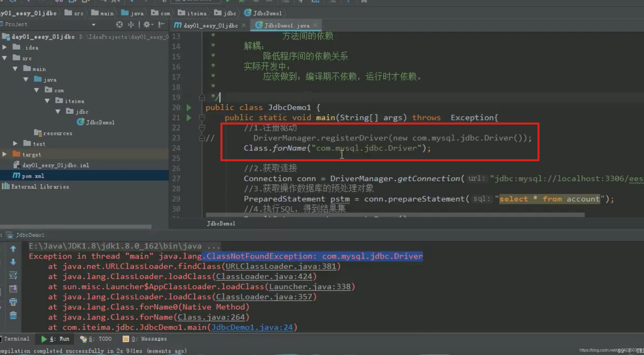The image size is (644, 355).
Task: Hide the Project panel with the hide icon
Action: pos(161,24)
